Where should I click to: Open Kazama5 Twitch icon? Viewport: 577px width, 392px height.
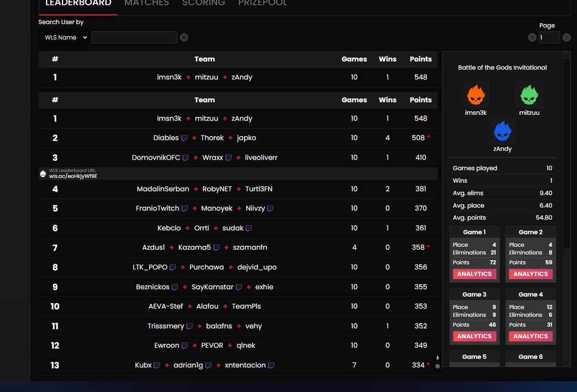click(216, 248)
